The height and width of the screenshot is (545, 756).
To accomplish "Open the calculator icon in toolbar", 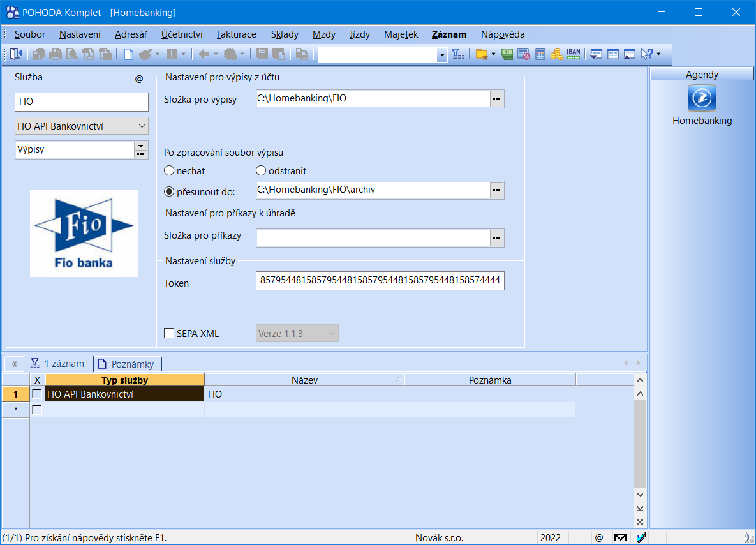I will click(x=540, y=54).
